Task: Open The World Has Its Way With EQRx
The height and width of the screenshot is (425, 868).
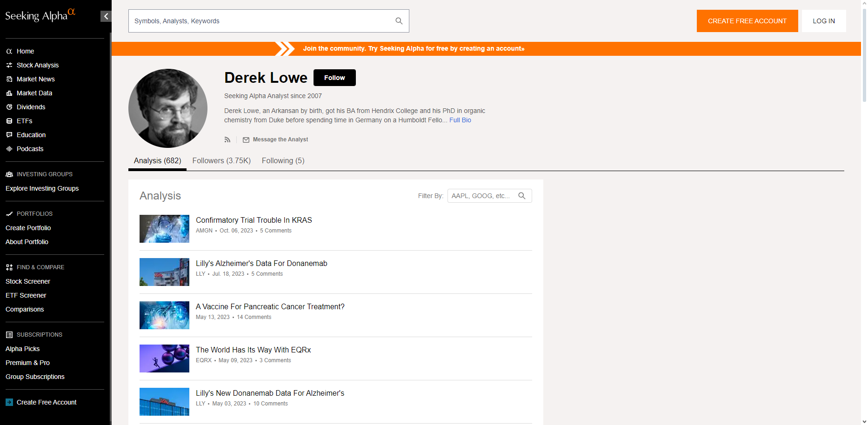Action: tap(254, 350)
